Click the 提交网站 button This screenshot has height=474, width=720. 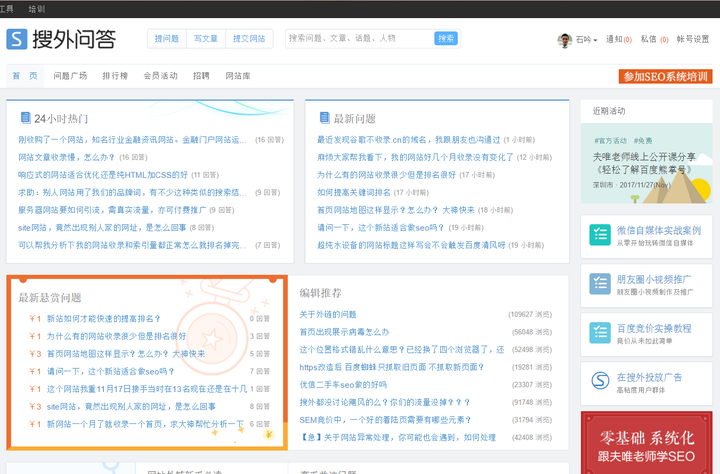tap(249, 39)
